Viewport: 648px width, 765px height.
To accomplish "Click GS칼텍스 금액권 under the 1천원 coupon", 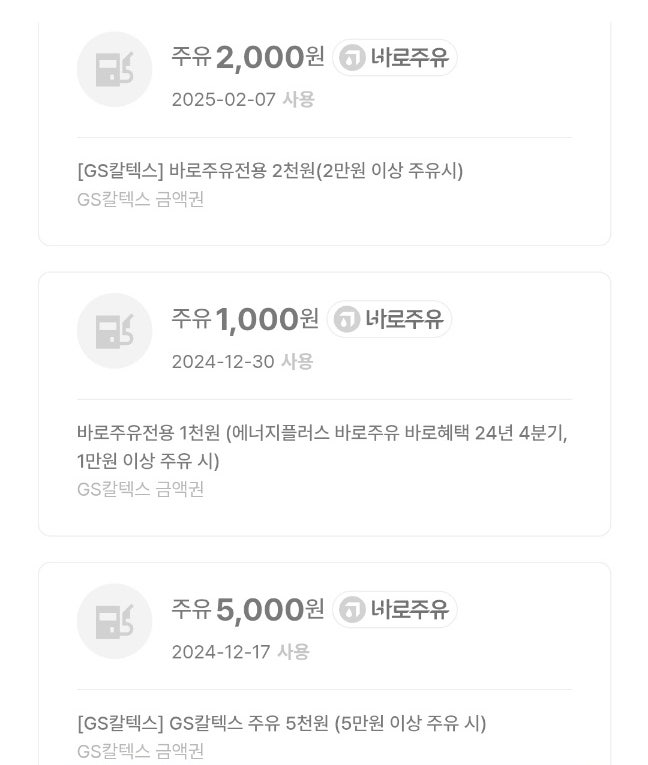I will (140, 489).
